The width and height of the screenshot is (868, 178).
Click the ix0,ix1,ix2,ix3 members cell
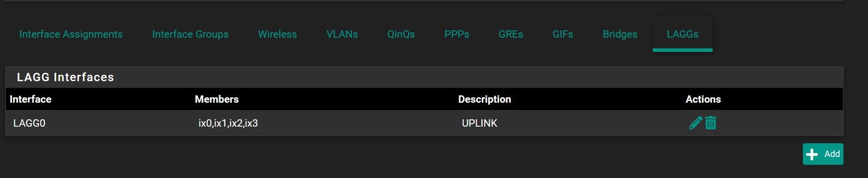[228, 123]
